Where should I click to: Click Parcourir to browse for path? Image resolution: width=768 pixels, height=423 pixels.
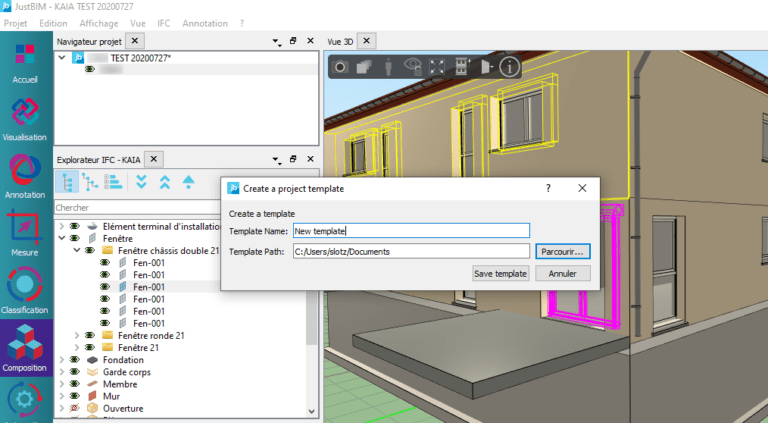click(562, 252)
